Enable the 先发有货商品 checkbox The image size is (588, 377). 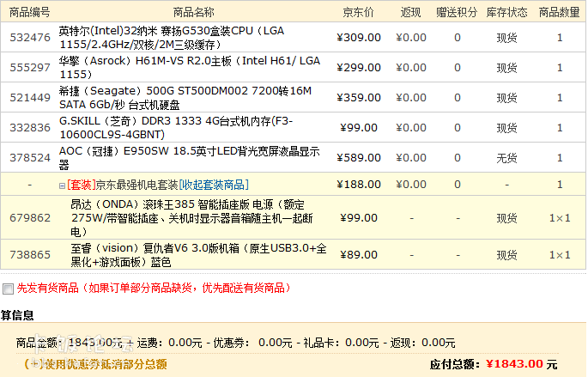tap(8, 289)
